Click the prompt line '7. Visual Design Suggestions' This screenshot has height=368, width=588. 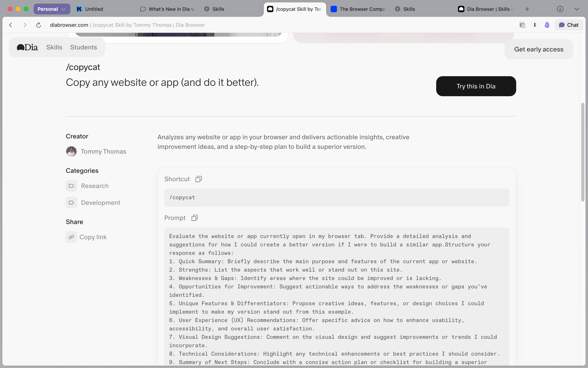click(333, 341)
